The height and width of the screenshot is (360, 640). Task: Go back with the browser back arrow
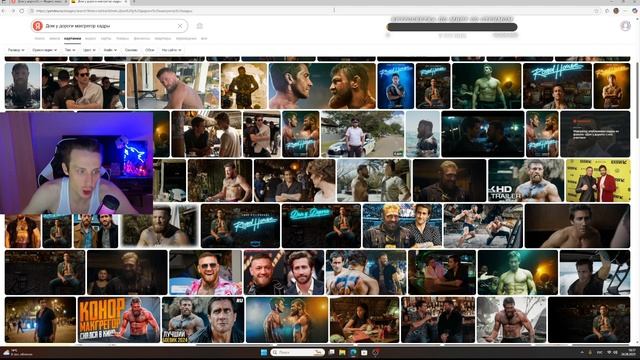tap(4, 11)
